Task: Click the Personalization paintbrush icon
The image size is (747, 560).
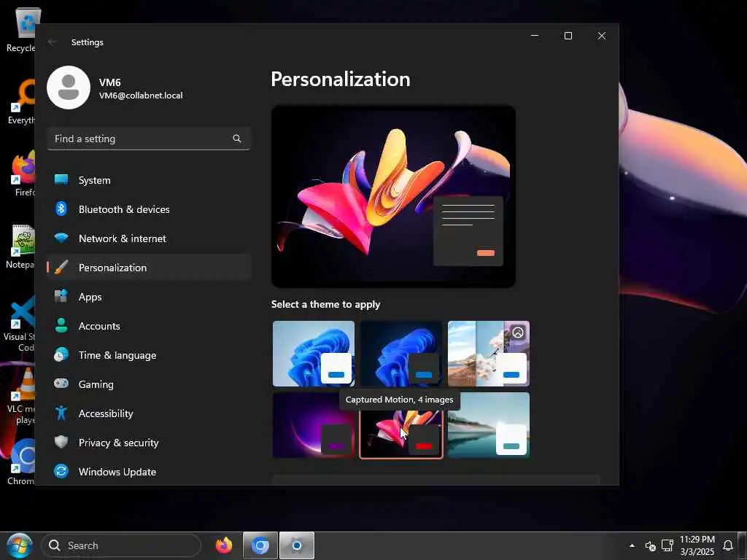Action: click(61, 267)
